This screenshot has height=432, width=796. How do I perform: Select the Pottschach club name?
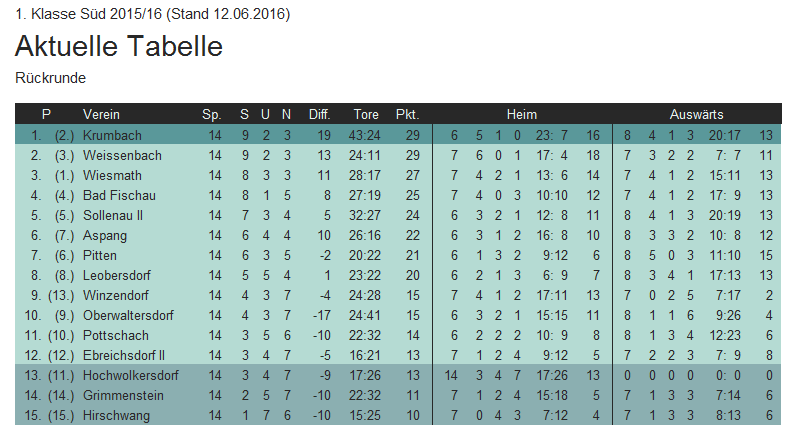tap(116, 335)
